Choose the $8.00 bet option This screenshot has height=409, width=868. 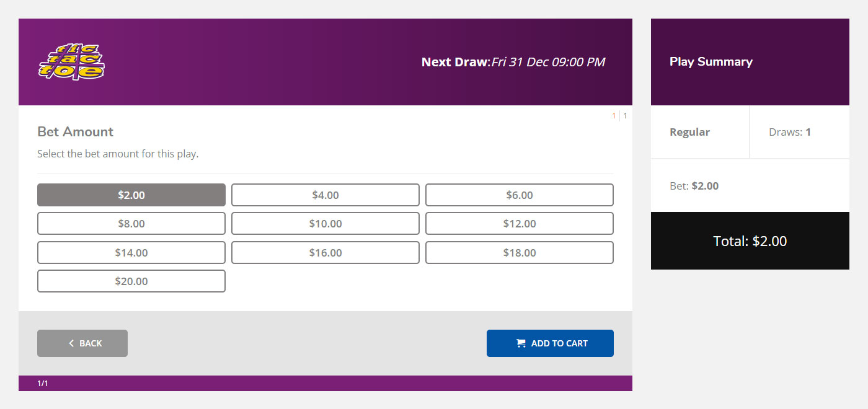[x=131, y=224]
